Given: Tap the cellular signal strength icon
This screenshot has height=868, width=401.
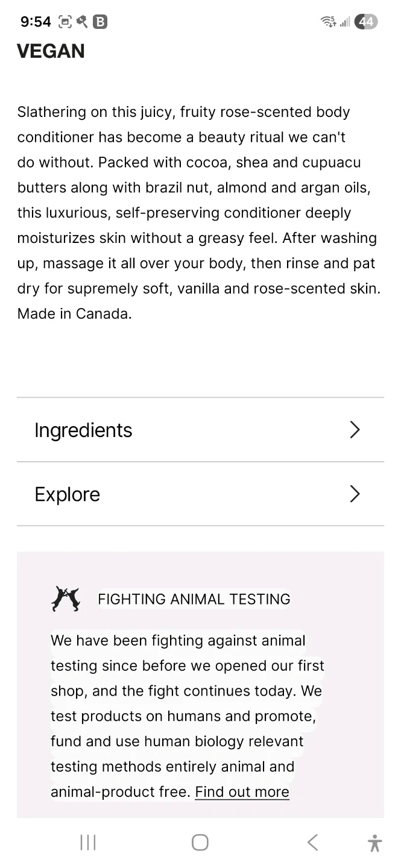Looking at the screenshot, I should click(x=345, y=22).
